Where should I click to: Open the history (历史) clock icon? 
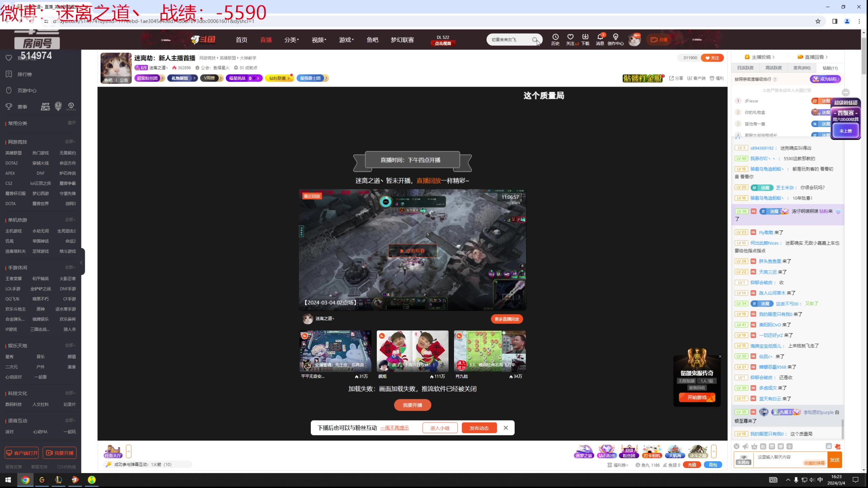555,37
